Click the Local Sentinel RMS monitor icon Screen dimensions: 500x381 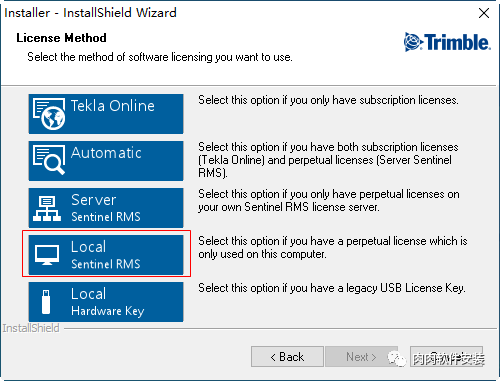click(47, 255)
